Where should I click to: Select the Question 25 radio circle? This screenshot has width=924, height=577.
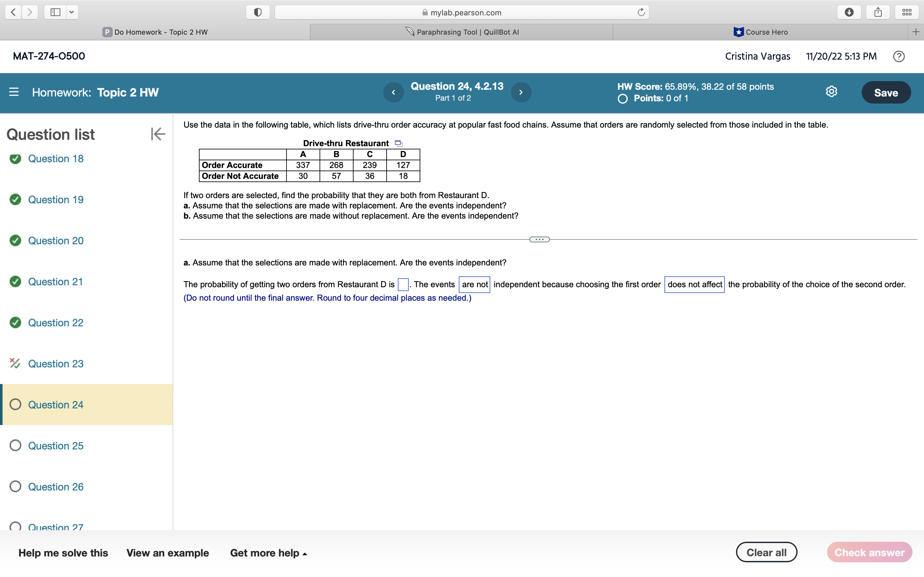pyautogui.click(x=15, y=445)
